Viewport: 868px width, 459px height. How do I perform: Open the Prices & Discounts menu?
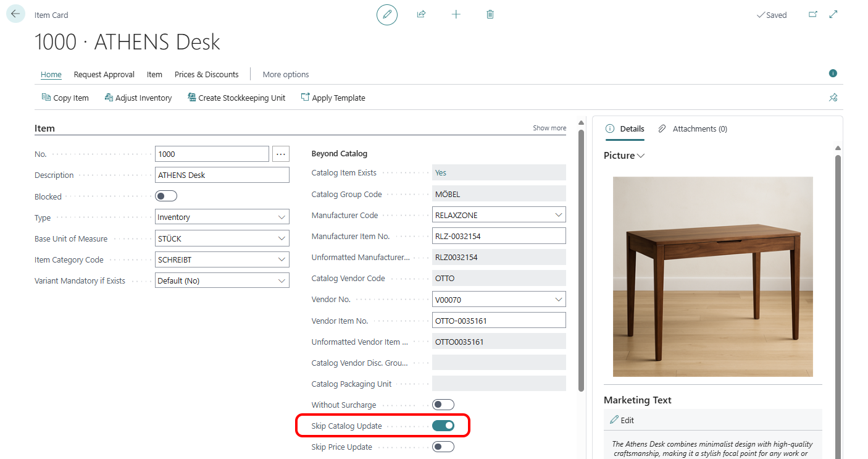pos(206,74)
